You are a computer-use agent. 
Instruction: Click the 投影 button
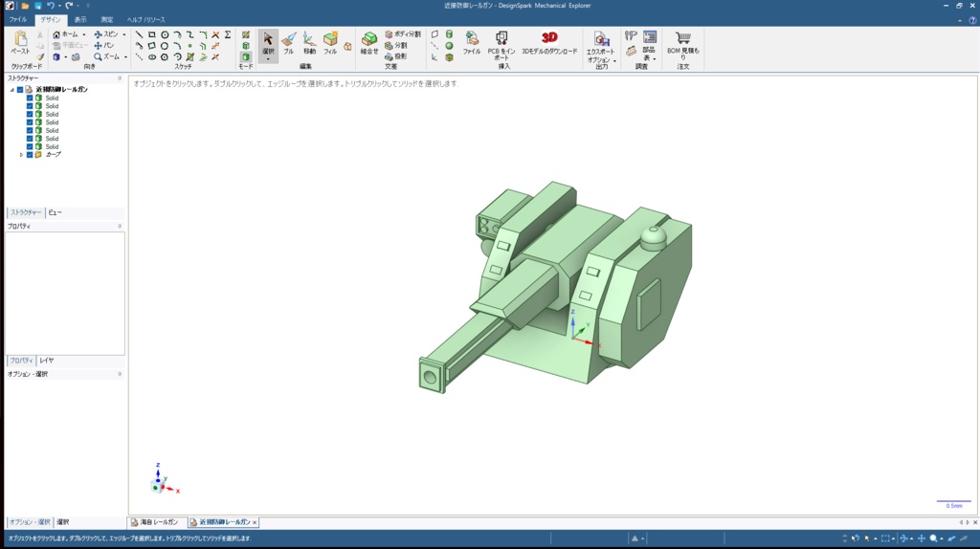[x=396, y=56]
